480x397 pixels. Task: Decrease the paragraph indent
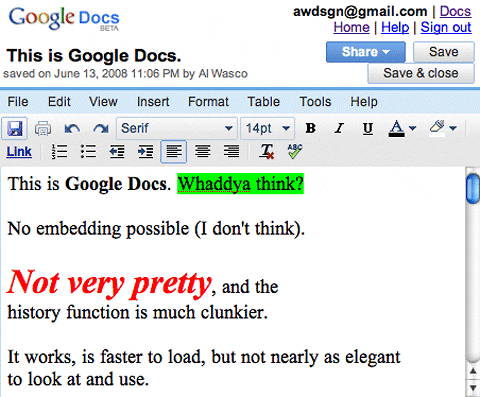coord(117,152)
